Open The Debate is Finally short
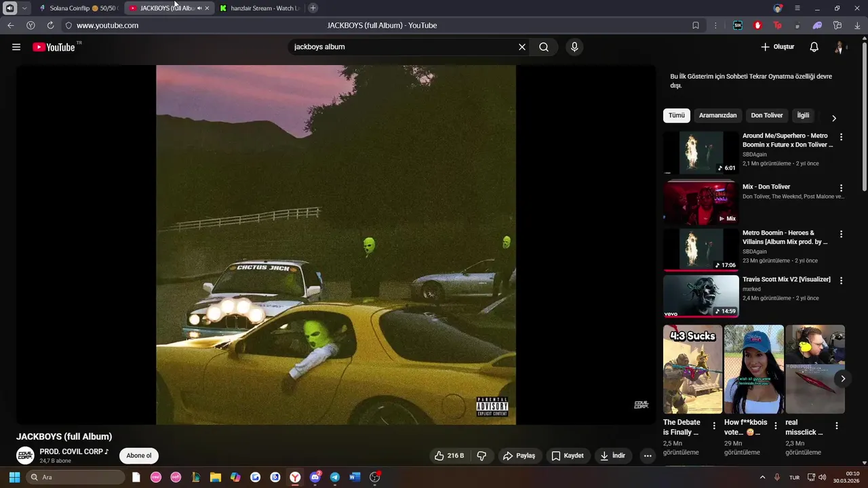This screenshot has height=488, width=868. point(692,369)
